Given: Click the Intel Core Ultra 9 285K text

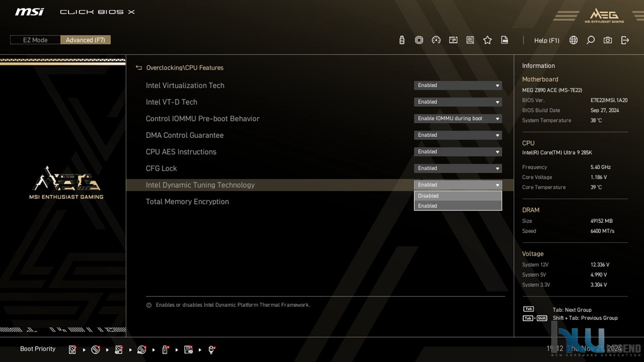Looking at the screenshot, I should 557,153.
